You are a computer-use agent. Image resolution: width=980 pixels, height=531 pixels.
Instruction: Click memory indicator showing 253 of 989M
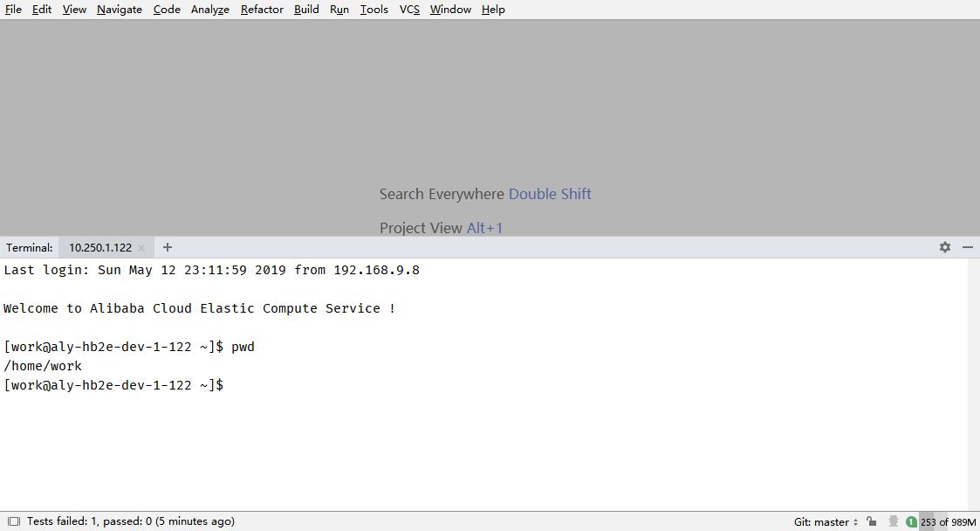coord(948,521)
